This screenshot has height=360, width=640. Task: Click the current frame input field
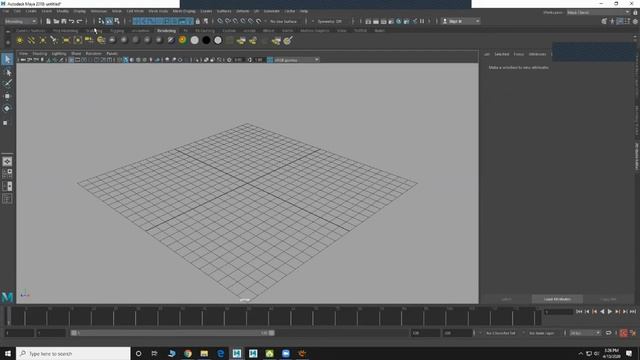pyautogui.click(x=558, y=312)
